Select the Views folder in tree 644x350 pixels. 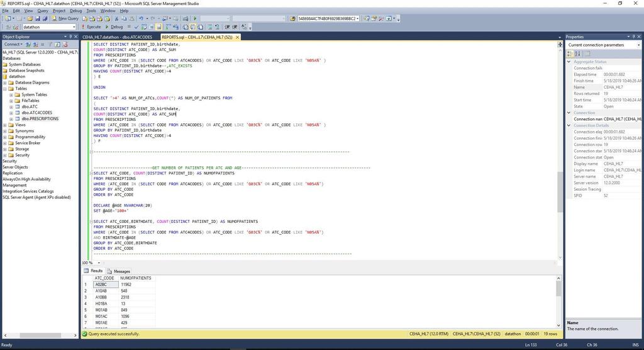[x=20, y=125]
